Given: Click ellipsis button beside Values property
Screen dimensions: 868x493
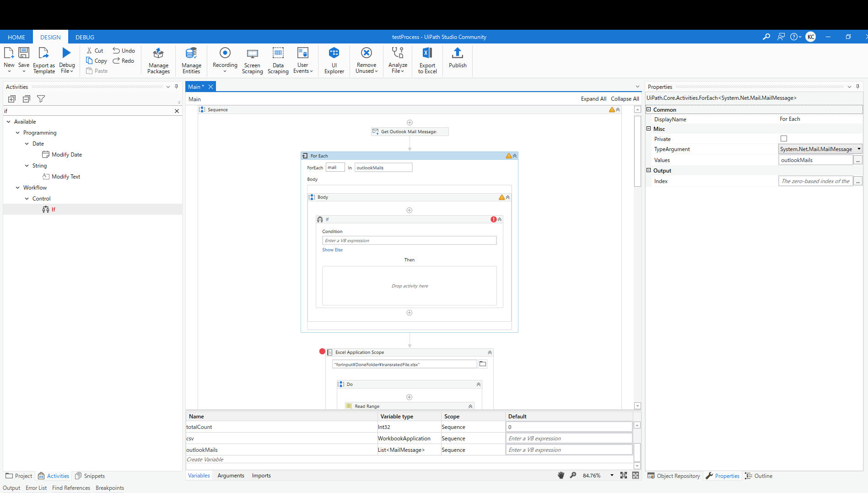Looking at the screenshot, I should point(858,160).
